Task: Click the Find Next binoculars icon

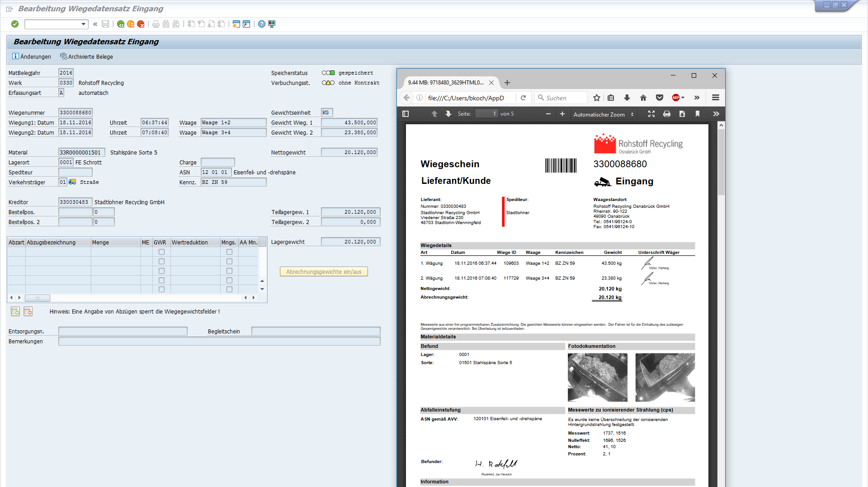Action: pyautogui.click(x=176, y=24)
